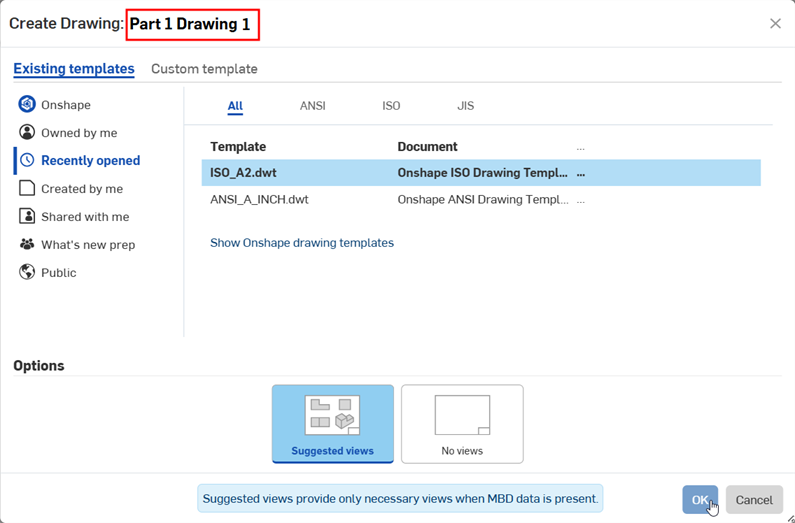Click the Onshape ISO Drawing Templ... document cell

click(x=483, y=173)
